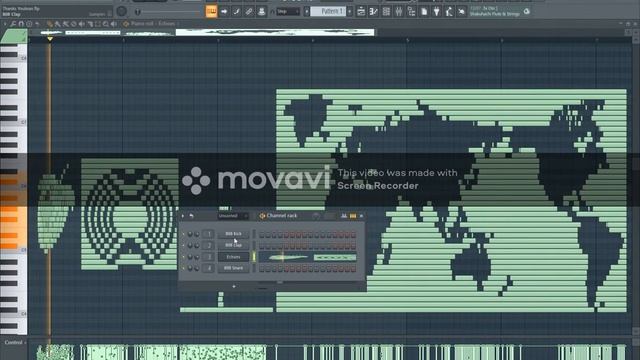Select the paint brush tool in piano roll
The image size is (640, 360).
[x=58, y=24]
